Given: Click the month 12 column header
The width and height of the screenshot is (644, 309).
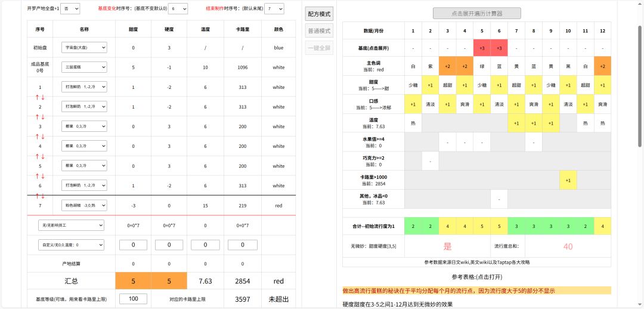Looking at the screenshot, I should [x=602, y=31].
